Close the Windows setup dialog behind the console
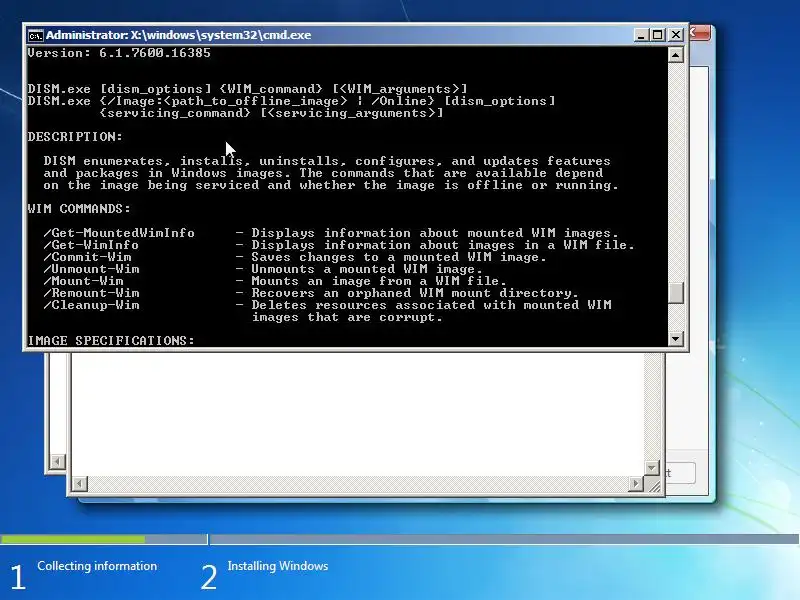Image resolution: width=800 pixels, height=600 pixels. (x=700, y=33)
